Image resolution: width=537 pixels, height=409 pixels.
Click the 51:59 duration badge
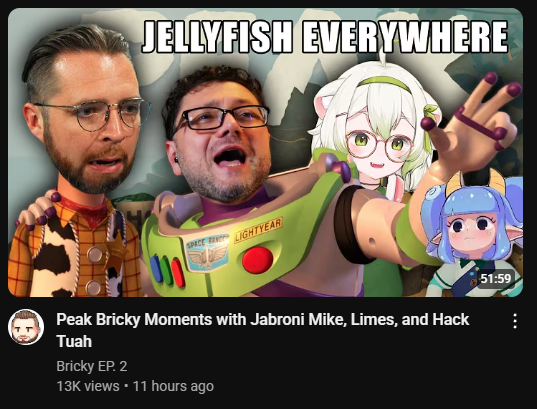click(x=496, y=278)
